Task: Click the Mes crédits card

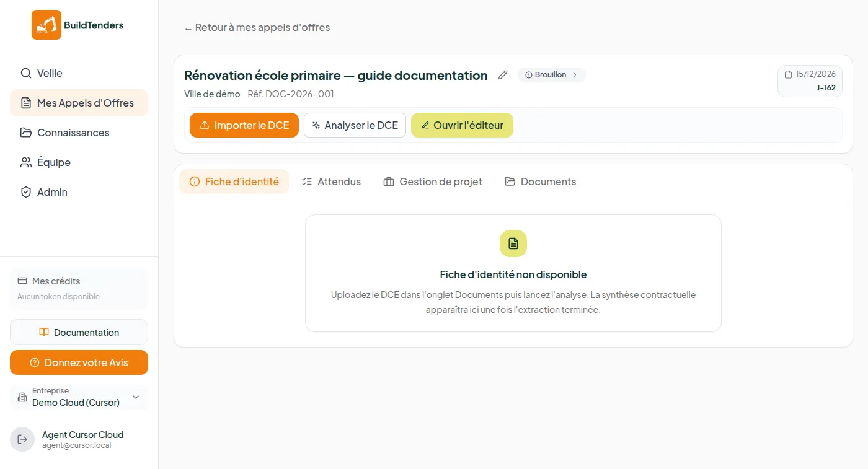Action: [79, 289]
